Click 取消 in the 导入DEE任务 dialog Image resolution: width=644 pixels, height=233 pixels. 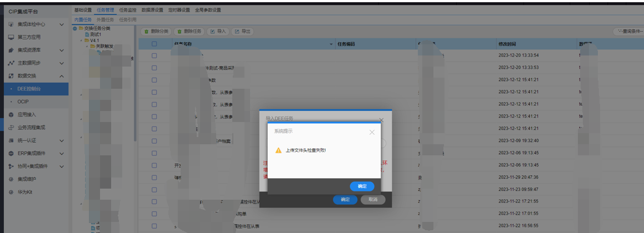pyautogui.click(x=372, y=200)
